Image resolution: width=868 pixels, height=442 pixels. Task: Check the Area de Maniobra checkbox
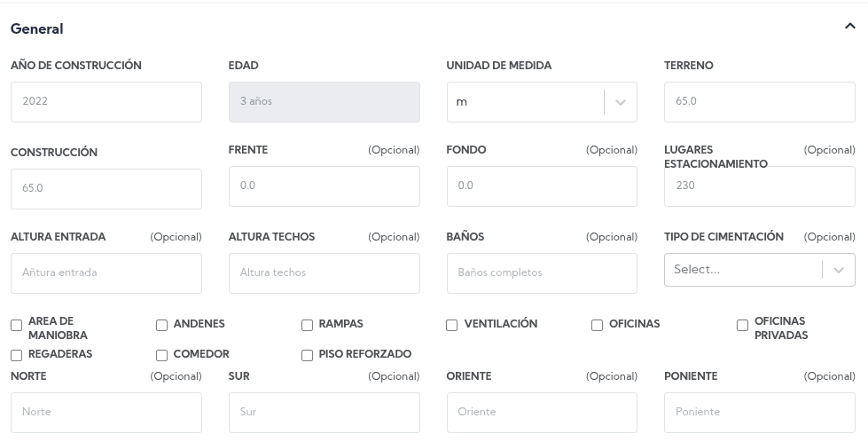point(17,326)
